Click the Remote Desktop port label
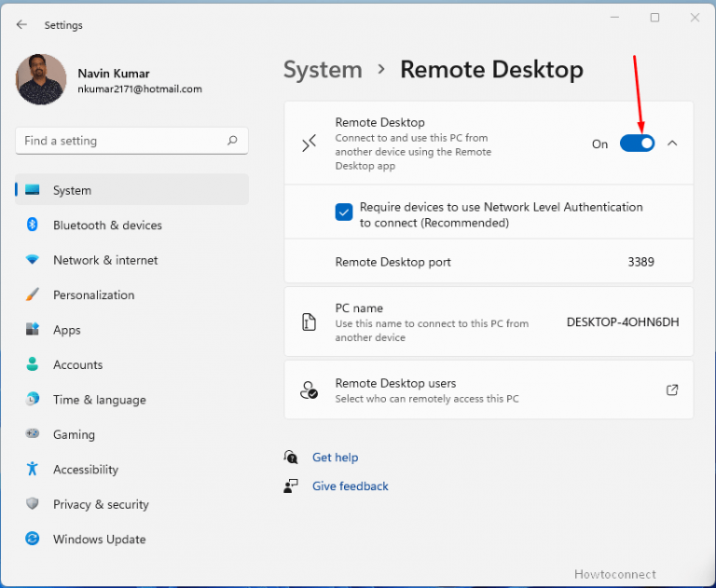The height and width of the screenshot is (588, 716). click(x=392, y=262)
